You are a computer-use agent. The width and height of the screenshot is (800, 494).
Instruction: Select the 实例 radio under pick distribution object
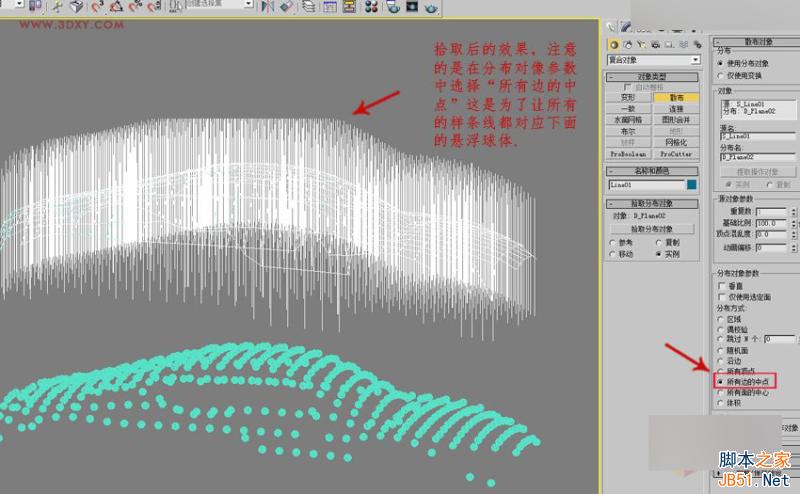point(659,254)
